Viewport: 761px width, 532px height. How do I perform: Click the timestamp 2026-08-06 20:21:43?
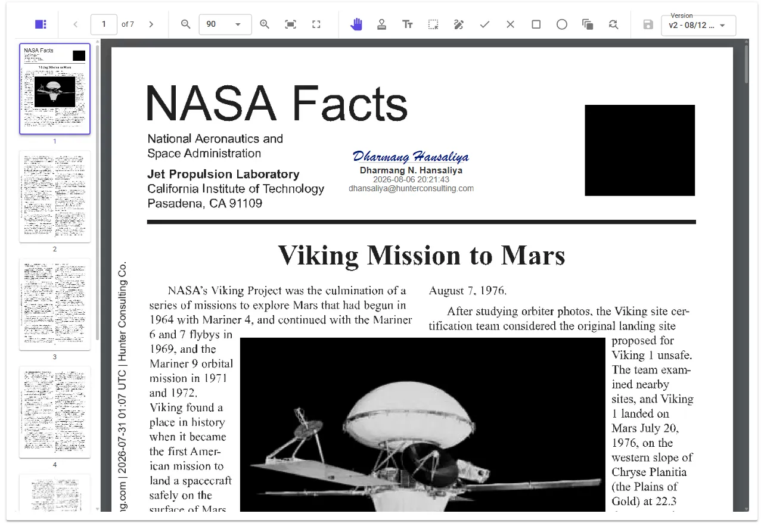click(411, 179)
